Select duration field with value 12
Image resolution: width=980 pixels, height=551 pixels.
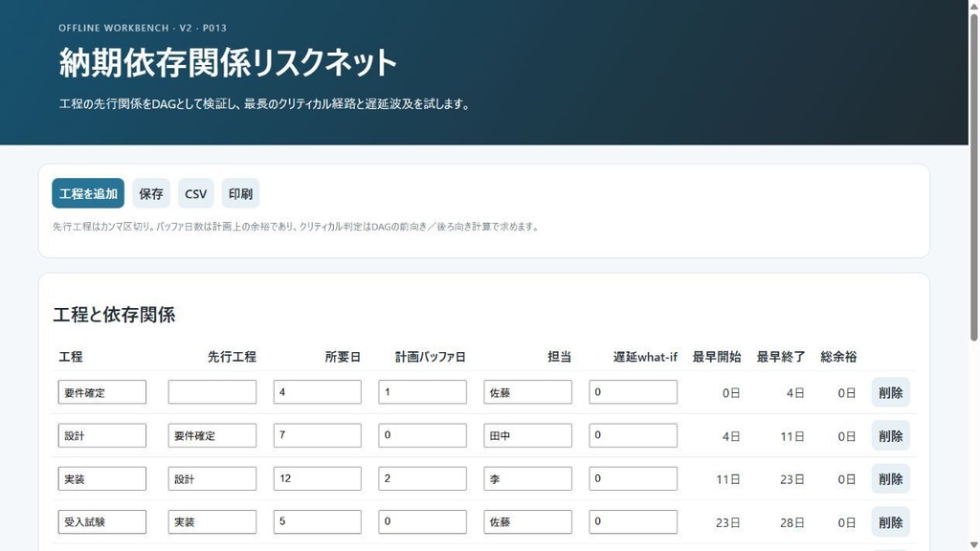(x=317, y=478)
